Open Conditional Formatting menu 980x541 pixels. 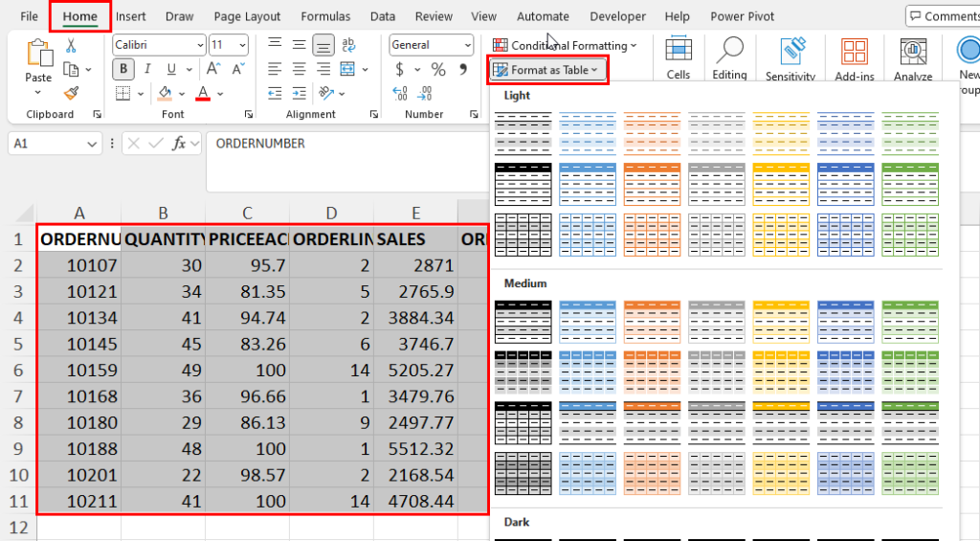565,45
